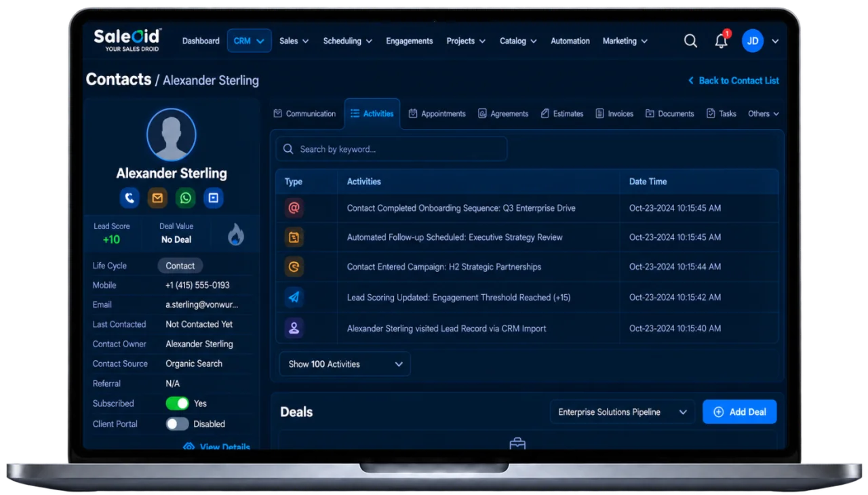Expand the Scheduling menu
Image resolution: width=868 pixels, height=495 pixels.
point(348,41)
